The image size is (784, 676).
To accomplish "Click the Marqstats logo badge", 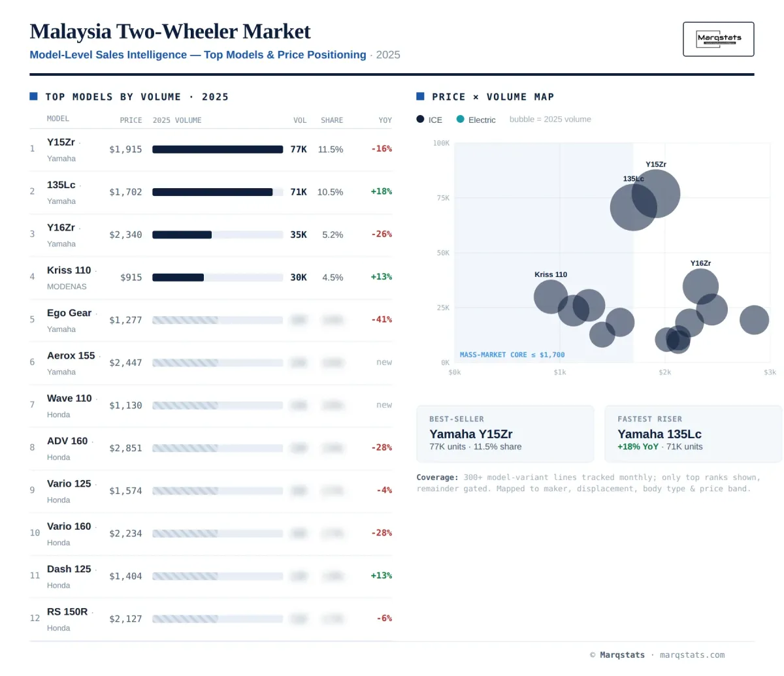I will click(x=718, y=39).
